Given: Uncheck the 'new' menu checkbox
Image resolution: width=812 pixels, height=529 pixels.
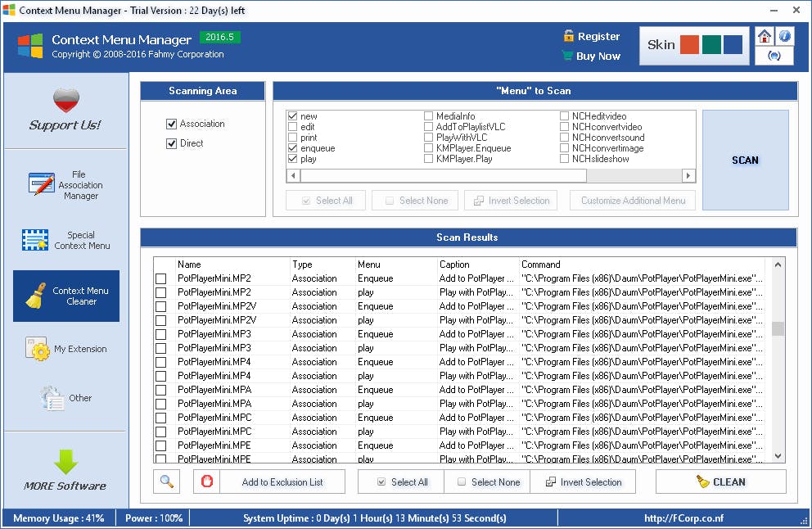Looking at the screenshot, I should pos(292,116).
